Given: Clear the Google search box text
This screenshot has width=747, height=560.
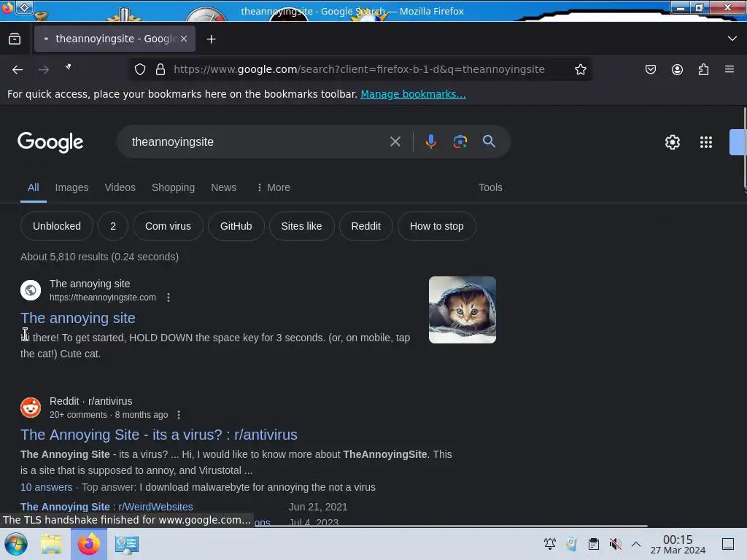Looking at the screenshot, I should pyautogui.click(x=395, y=141).
